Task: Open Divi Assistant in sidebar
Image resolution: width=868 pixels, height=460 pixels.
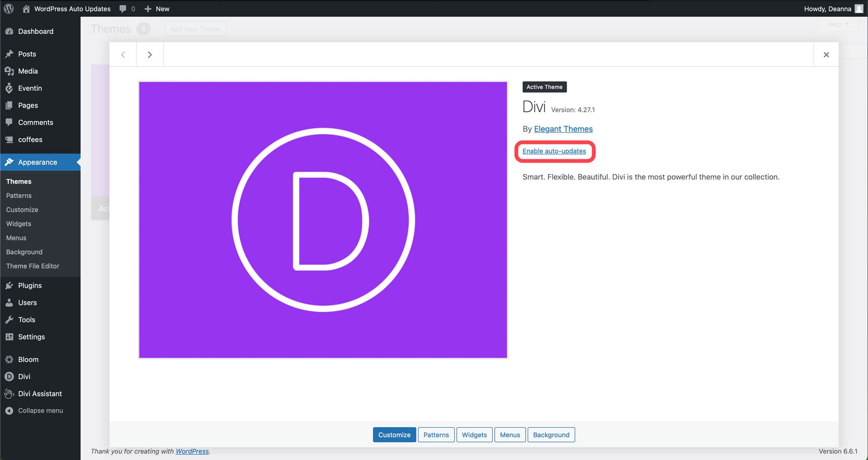Action: pyautogui.click(x=40, y=394)
